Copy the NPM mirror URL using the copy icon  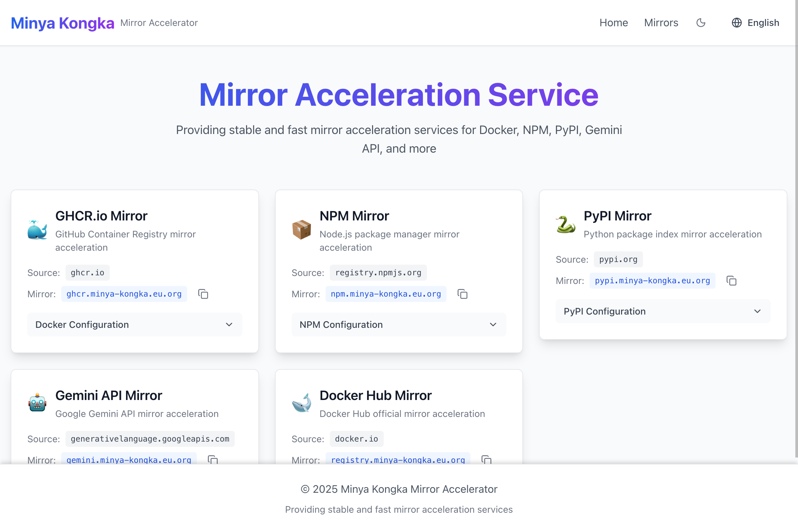pos(462,294)
